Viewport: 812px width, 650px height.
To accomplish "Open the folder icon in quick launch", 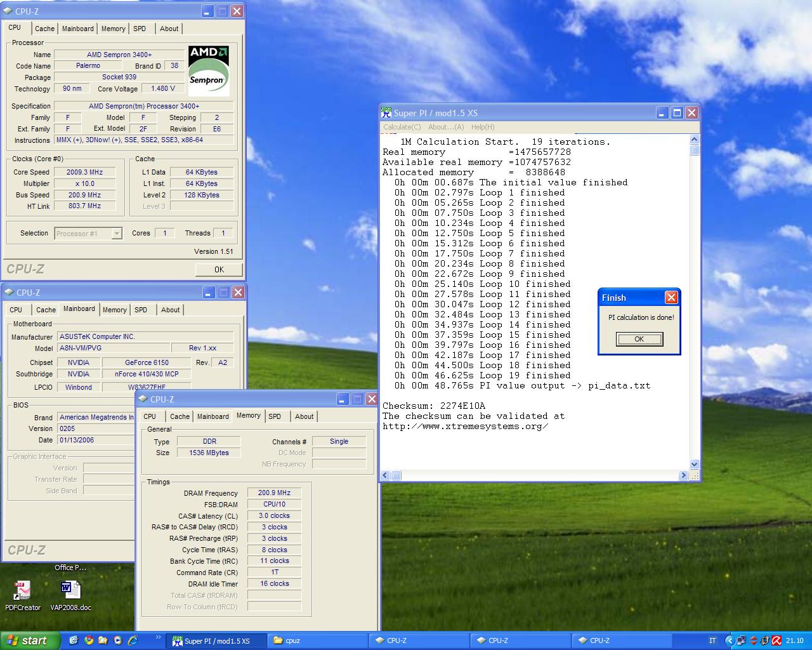I will pyautogui.click(x=103, y=640).
